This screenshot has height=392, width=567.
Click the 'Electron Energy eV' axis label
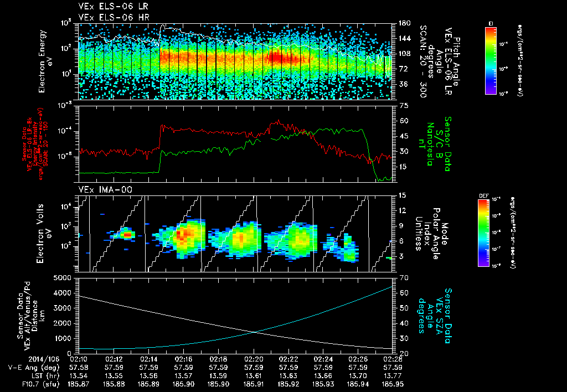[x=45, y=61]
